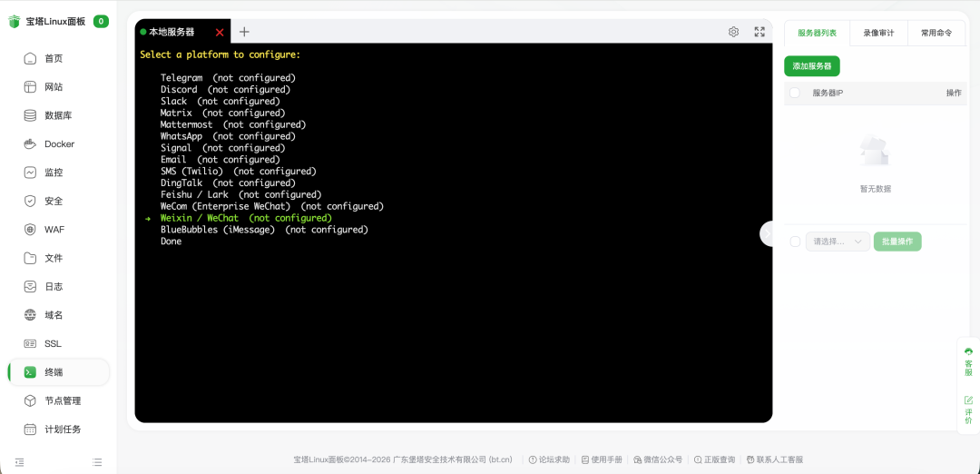This screenshot has height=474, width=980.
Task: Open the 节点管理 cube icon
Action: click(30, 400)
